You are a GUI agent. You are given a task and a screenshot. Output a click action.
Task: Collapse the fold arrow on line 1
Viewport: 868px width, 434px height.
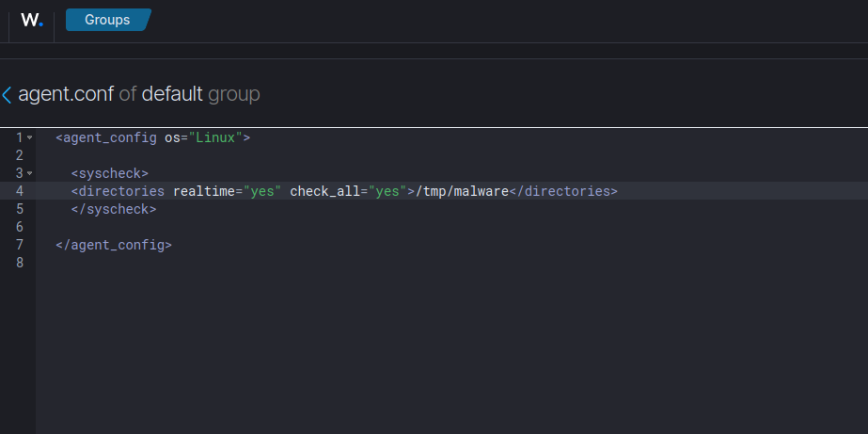coord(29,137)
